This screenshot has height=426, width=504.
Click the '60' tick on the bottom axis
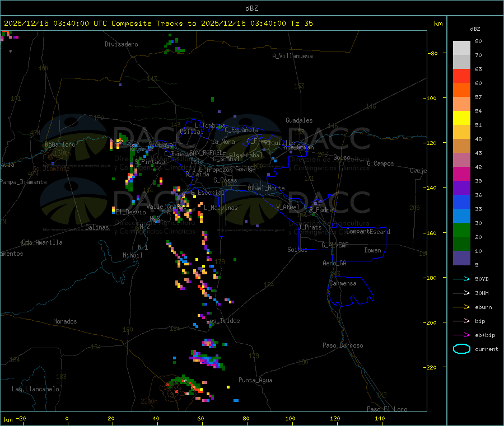(200, 418)
